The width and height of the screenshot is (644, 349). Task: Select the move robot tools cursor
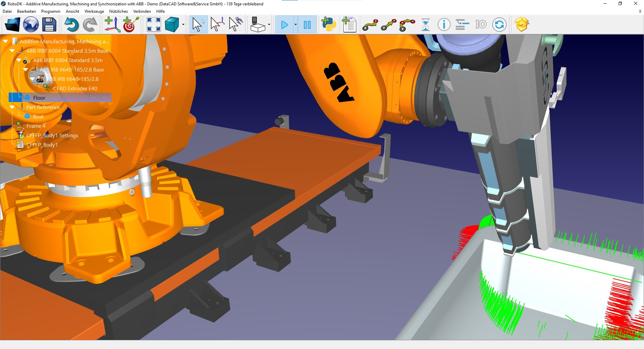tap(236, 24)
